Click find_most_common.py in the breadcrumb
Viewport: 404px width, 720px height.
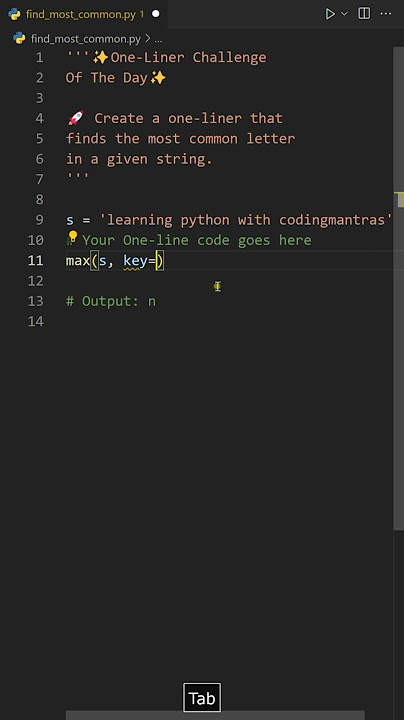tap(85, 39)
